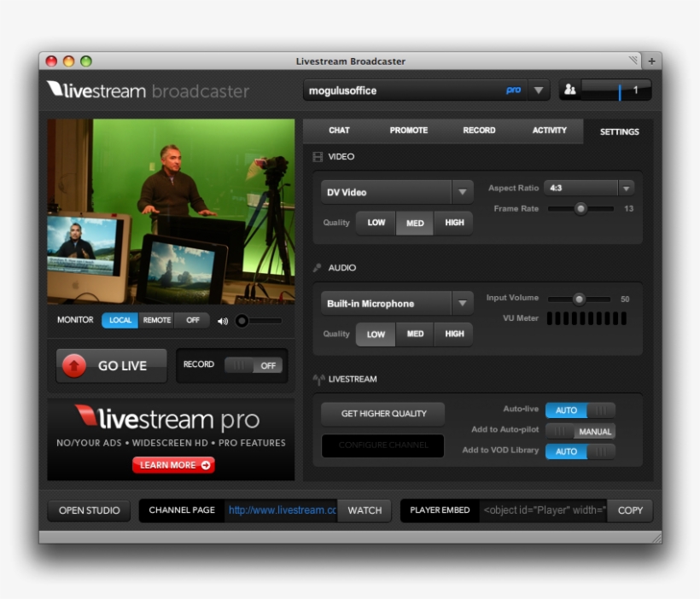Click the viewers count people icon

pyautogui.click(x=570, y=90)
